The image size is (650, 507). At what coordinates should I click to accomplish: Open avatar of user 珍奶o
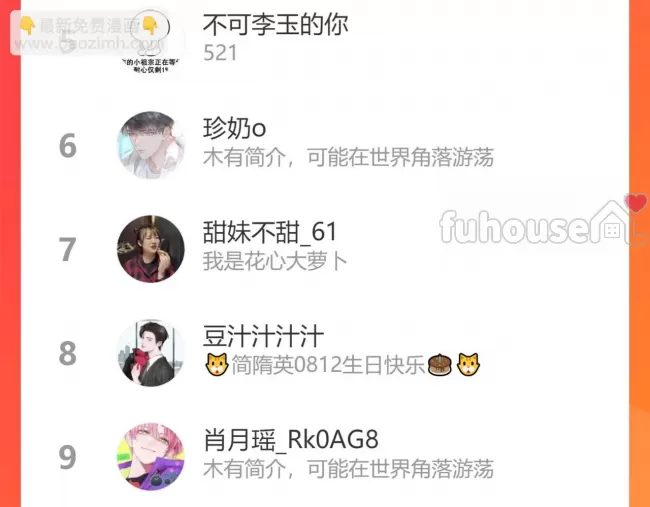coord(150,145)
